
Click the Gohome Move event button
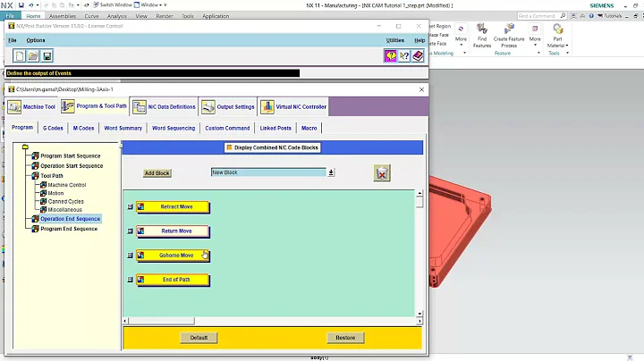pos(173,256)
